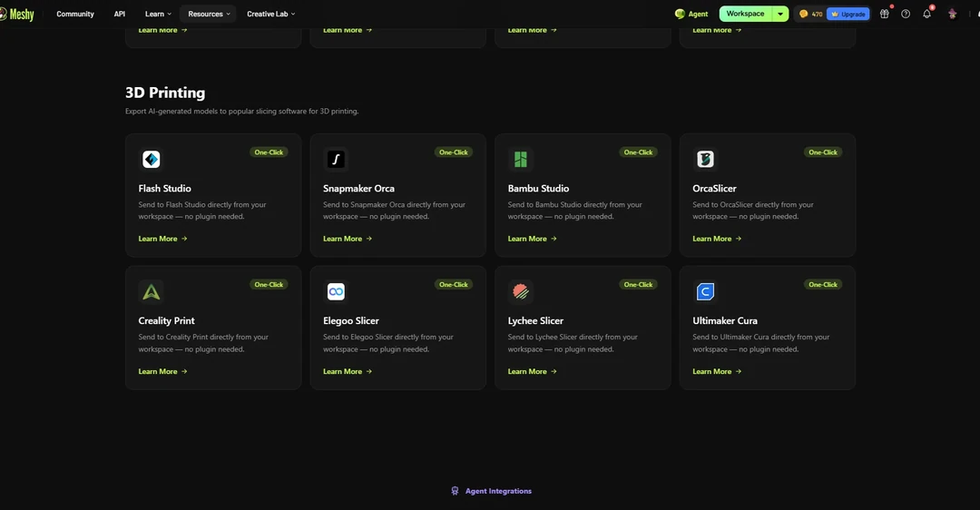Expand the Creative Lab menu

click(270, 14)
